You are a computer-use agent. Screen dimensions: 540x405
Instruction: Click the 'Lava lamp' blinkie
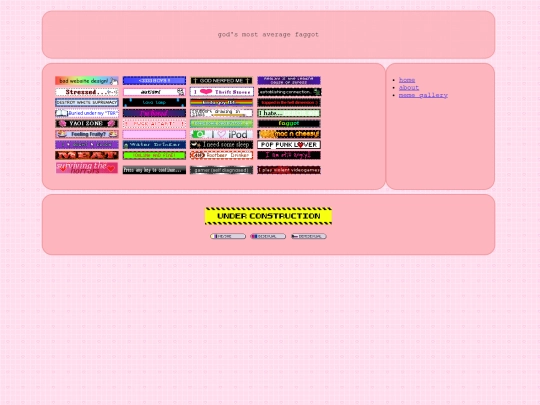154,102
